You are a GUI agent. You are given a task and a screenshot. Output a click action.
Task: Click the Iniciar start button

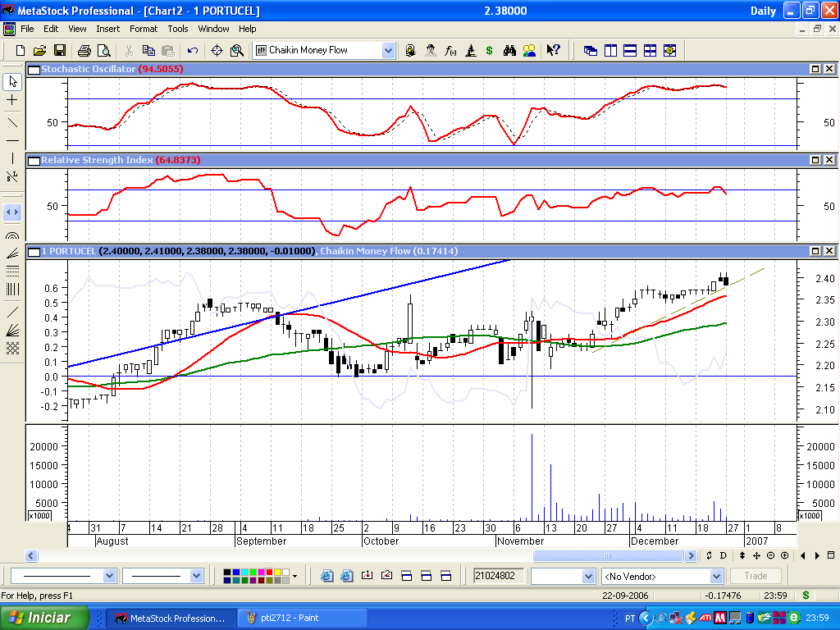click(39, 618)
